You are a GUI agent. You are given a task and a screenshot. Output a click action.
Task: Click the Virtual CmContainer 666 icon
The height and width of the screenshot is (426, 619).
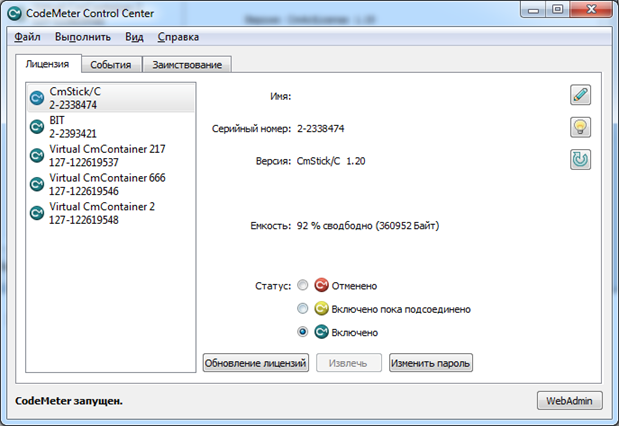[x=37, y=184]
